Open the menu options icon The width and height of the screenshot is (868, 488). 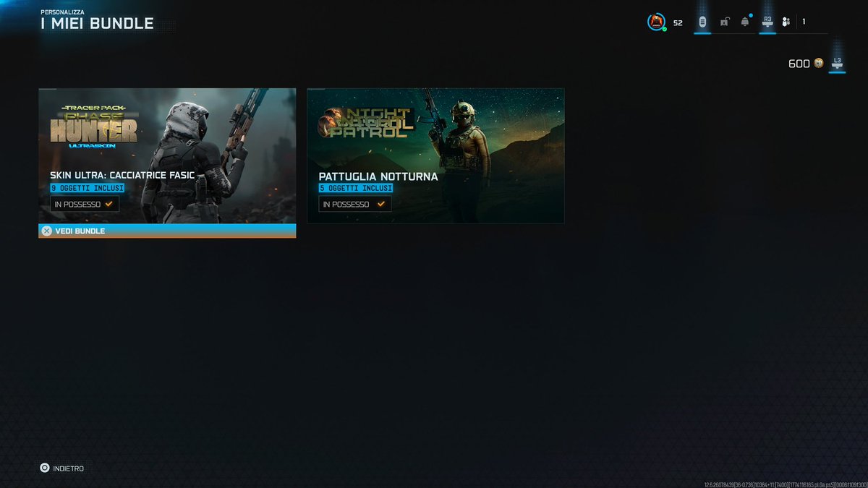(x=702, y=22)
